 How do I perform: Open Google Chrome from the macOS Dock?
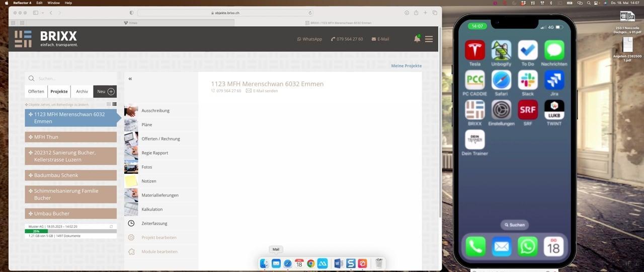[x=311, y=263]
